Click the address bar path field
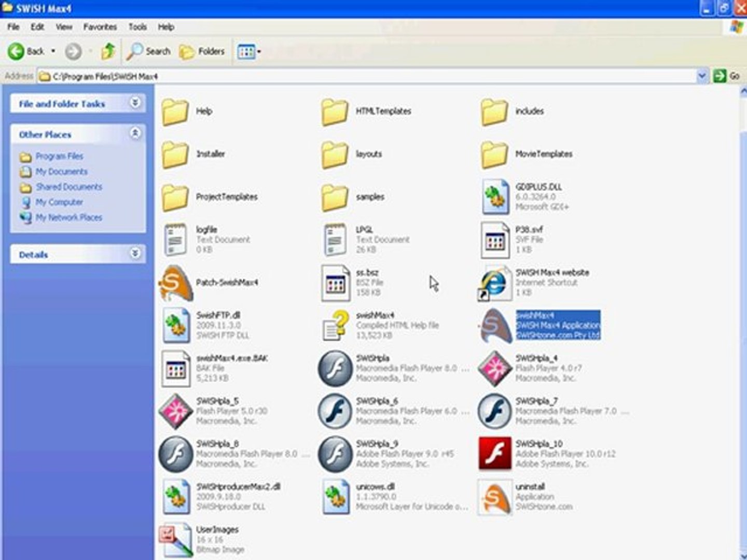The image size is (747, 560). [x=366, y=76]
